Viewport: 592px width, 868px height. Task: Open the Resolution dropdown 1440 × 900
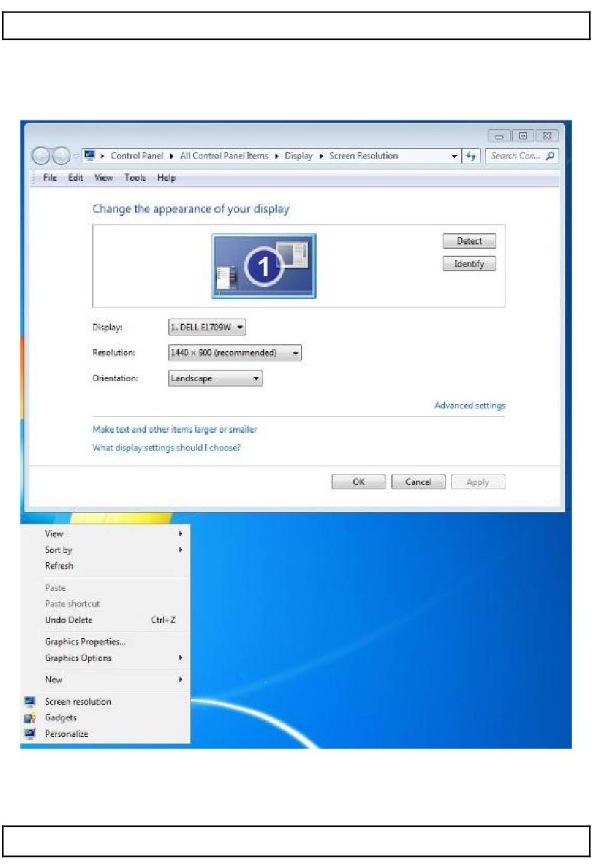(235, 353)
